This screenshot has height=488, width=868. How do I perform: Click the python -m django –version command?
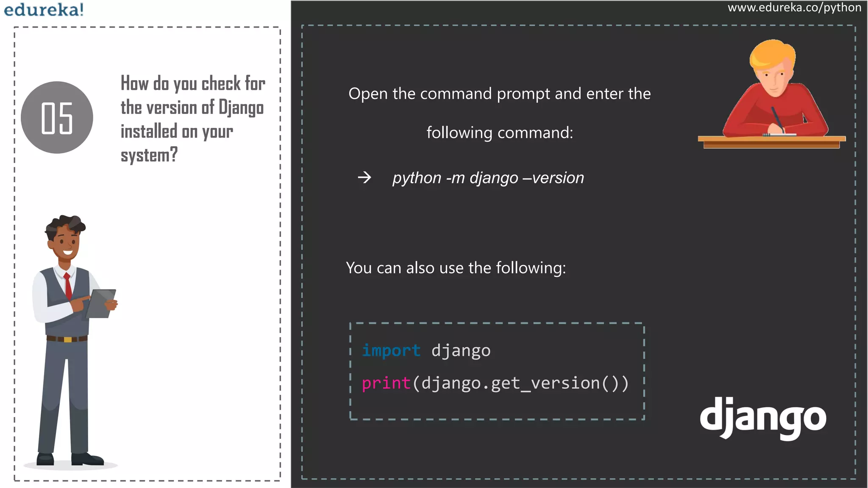(x=488, y=178)
